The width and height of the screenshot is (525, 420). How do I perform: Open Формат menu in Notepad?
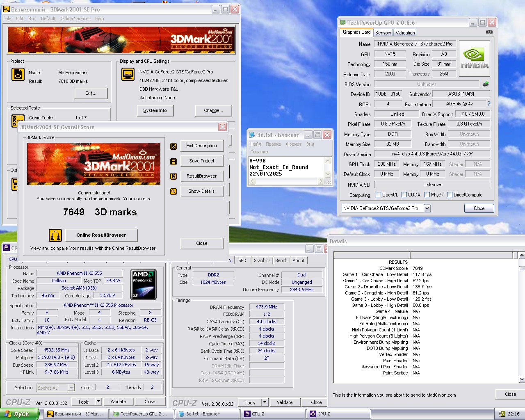[x=294, y=144]
